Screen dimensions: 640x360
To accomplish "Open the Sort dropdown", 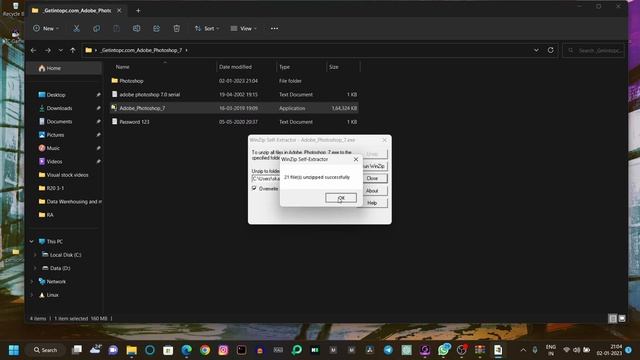I will [207, 29].
